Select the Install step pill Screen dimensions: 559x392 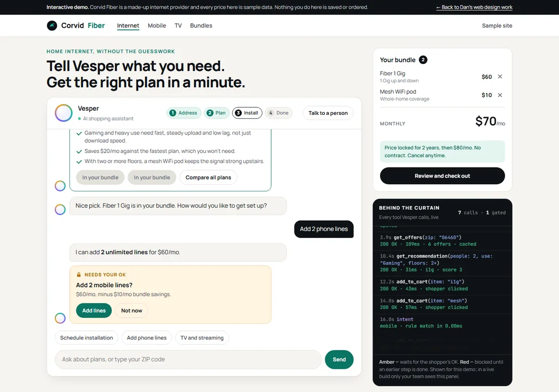[x=247, y=113]
